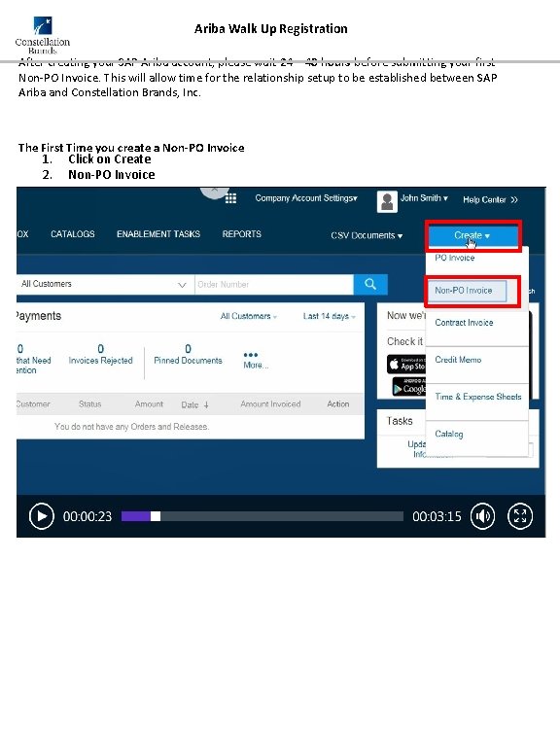Click the Tasks panel heading

pos(400,421)
